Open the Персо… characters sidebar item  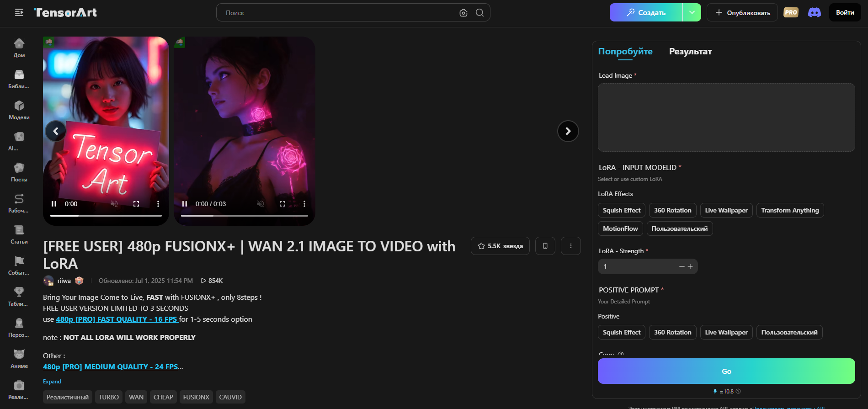[x=19, y=328]
